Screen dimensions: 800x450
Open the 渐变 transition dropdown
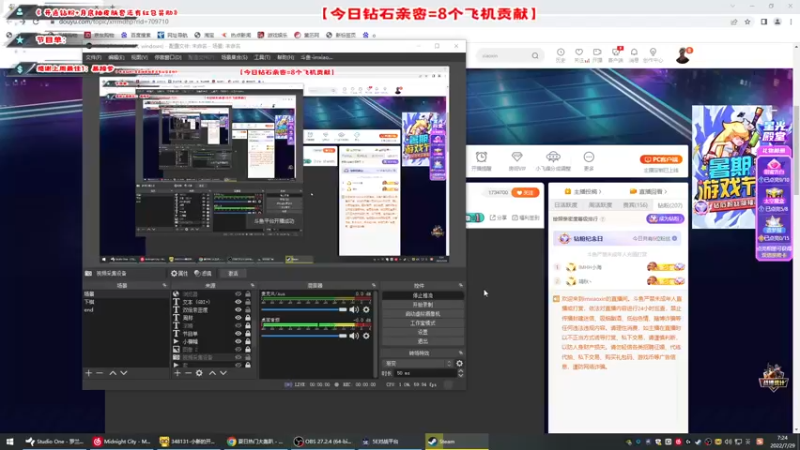418,363
